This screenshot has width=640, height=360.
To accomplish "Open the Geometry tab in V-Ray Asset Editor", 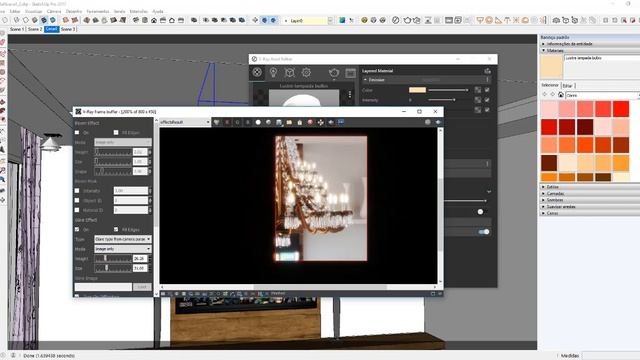I will point(290,72).
